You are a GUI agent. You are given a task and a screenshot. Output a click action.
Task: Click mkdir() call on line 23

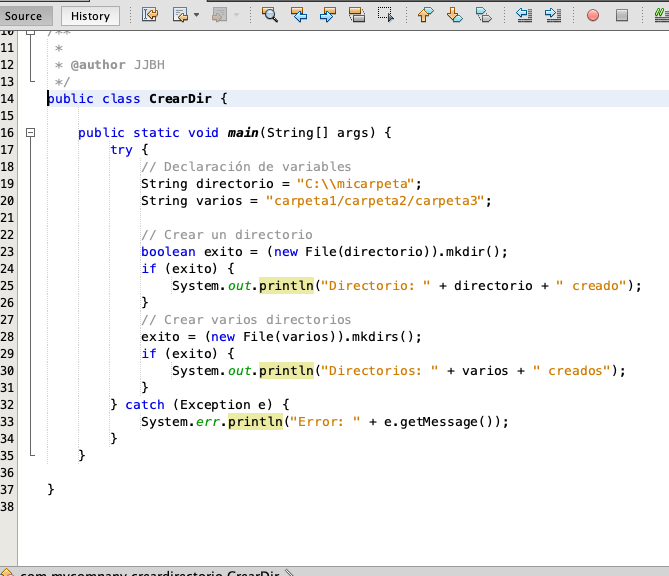pyautogui.click(x=472, y=252)
